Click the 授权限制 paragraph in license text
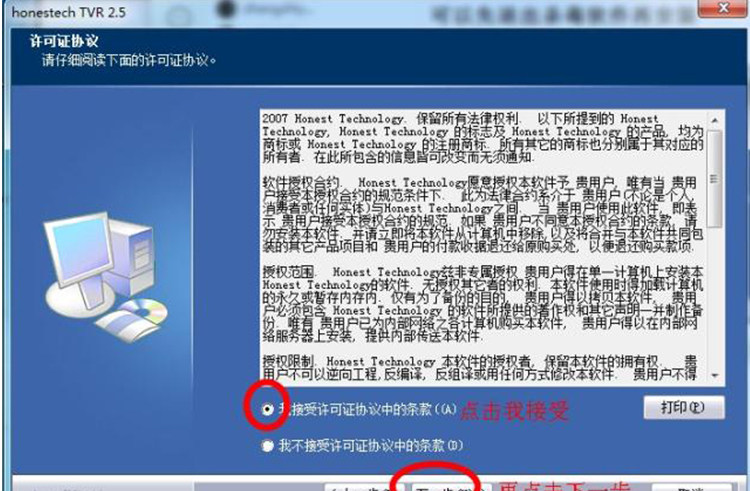 pyautogui.click(x=480, y=367)
